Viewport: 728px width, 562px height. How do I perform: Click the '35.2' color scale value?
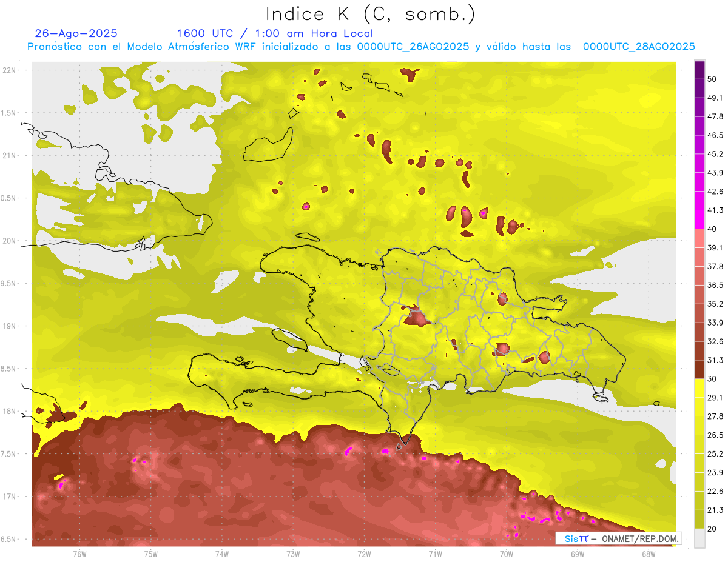(715, 304)
